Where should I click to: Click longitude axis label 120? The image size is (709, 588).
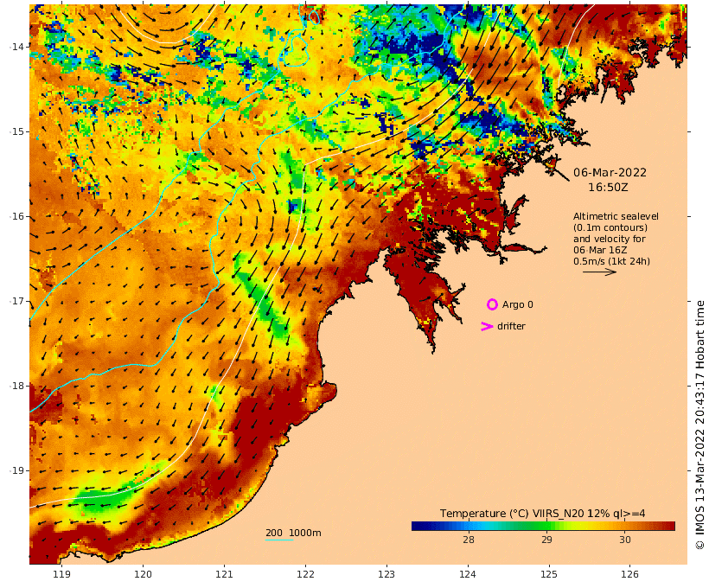click(143, 574)
